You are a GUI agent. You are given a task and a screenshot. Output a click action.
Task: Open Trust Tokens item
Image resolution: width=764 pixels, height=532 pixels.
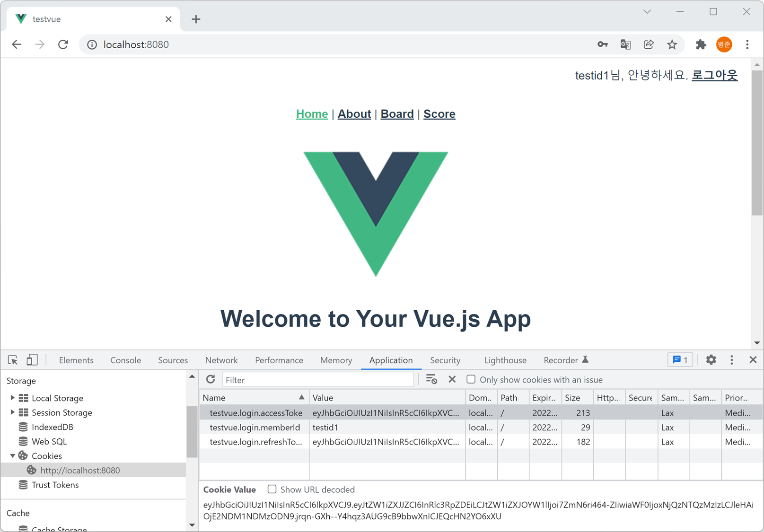pos(55,485)
